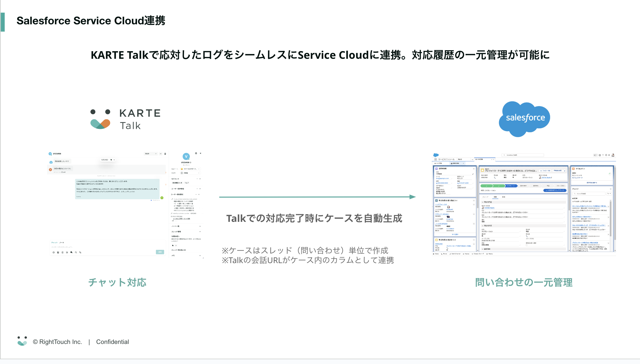Click the side panel icon in KARTE Talk header
Viewport: 640px width, 364px height.
pyautogui.click(x=165, y=154)
